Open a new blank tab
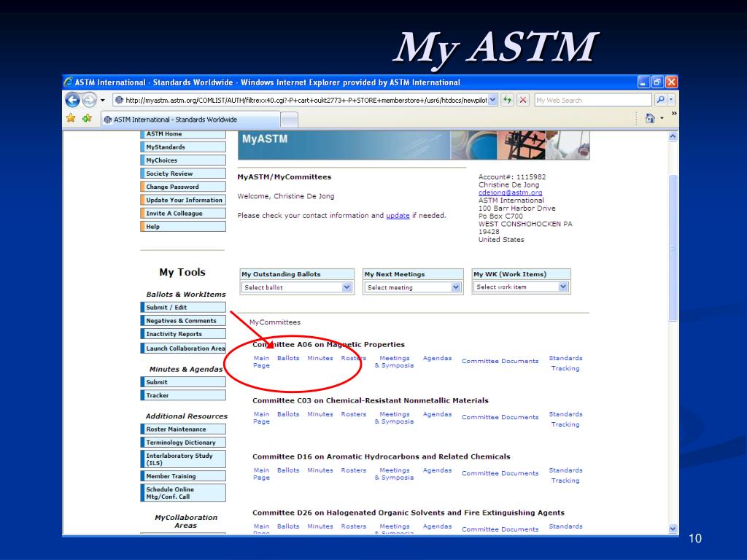Image resolution: width=747 pixels, height=560 pixels. 289,120
